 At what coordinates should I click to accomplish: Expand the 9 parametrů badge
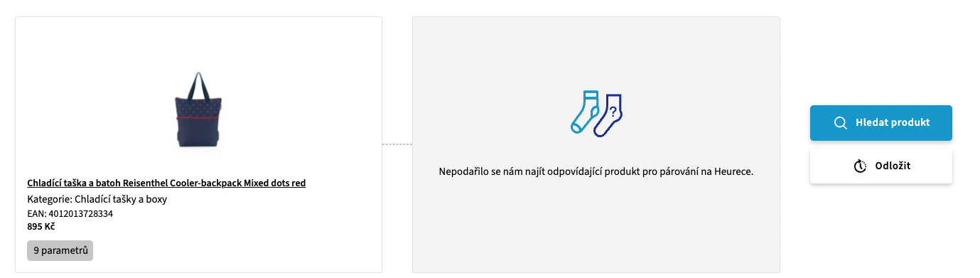pyautogui.click(x=60, y=250)
